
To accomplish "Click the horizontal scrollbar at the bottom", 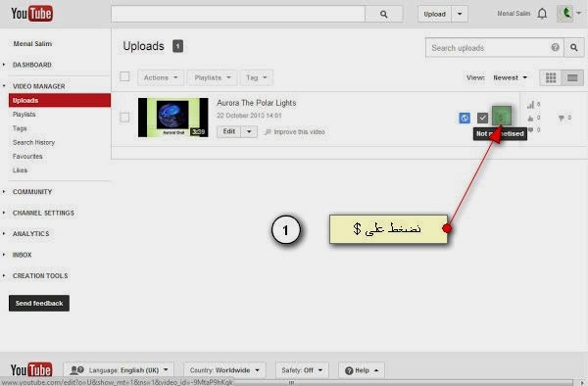I will [x=291, y=383].
